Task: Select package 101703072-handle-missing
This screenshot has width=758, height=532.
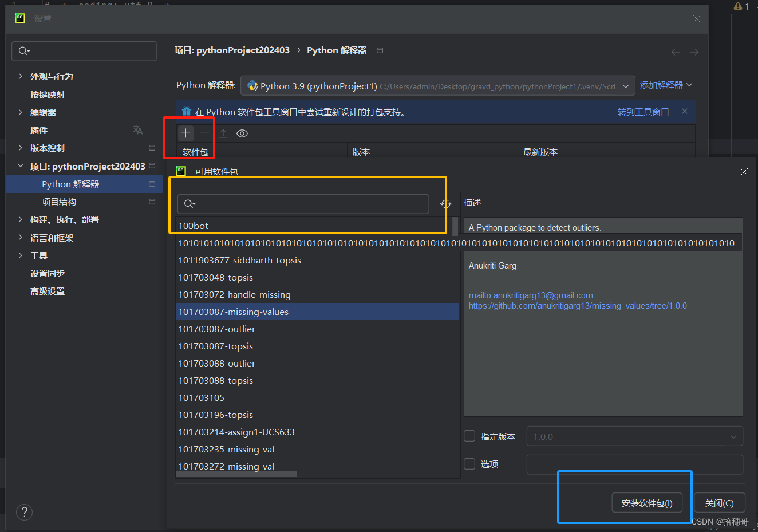Action: [x=318, y=294]
